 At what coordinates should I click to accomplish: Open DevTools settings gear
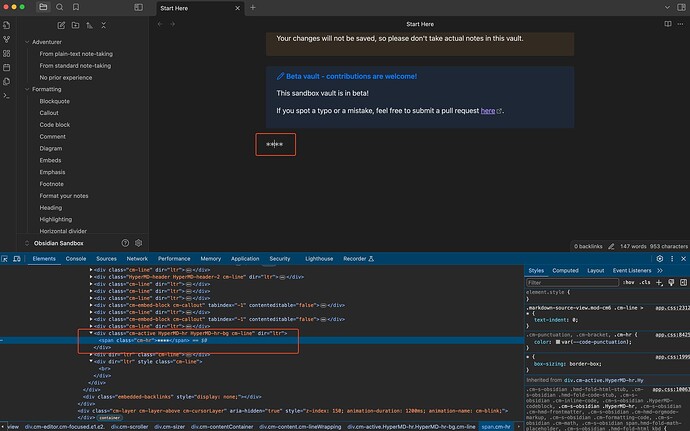point(659,259)
